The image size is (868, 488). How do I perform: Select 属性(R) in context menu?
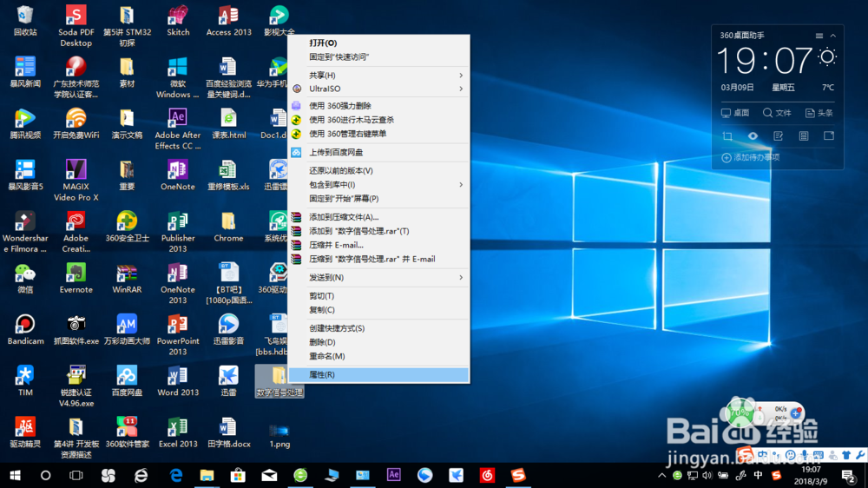click(378, 374)
